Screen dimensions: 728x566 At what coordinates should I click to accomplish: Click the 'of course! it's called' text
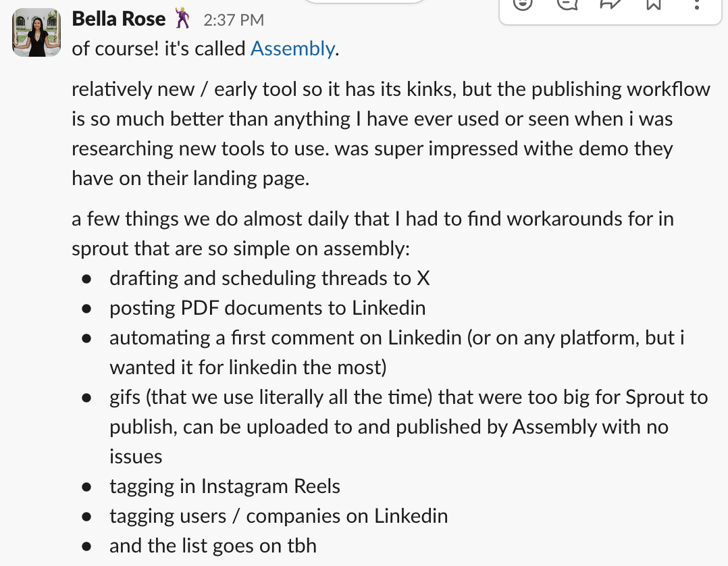pos(159,49)
